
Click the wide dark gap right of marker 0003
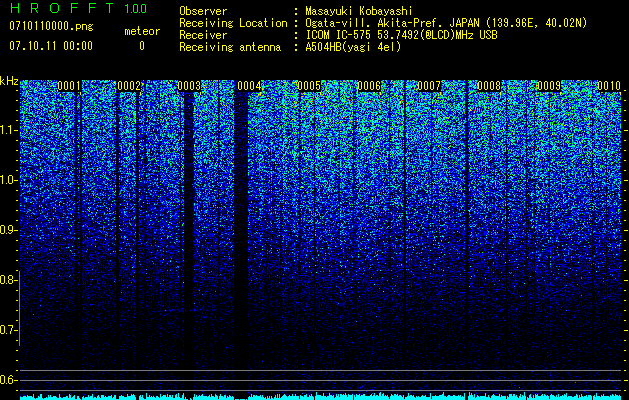coord(241,241)
